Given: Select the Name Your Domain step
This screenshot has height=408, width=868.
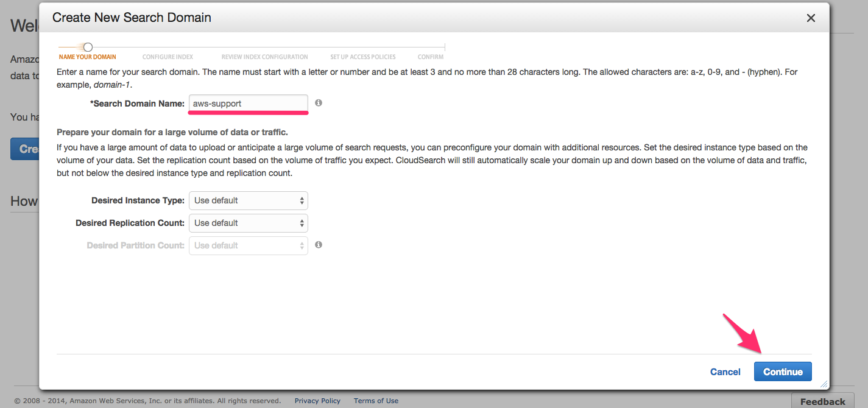Looking at the screenshot, I should (87, 57).
